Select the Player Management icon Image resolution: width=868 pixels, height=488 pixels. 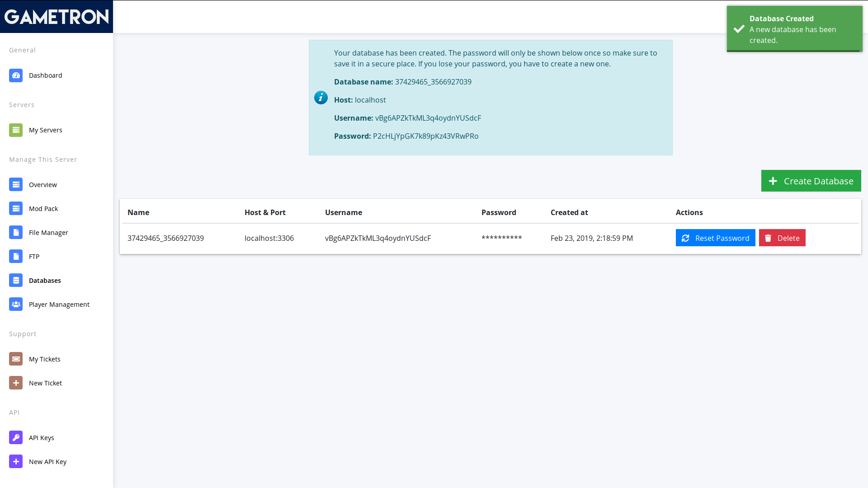[x=16, y=304]
